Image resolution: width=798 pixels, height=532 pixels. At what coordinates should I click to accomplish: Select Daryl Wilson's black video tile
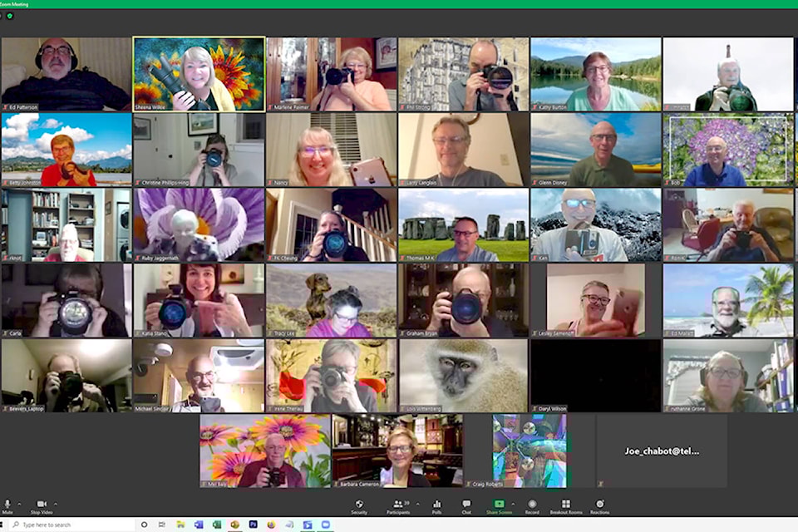tap(596, 376)
